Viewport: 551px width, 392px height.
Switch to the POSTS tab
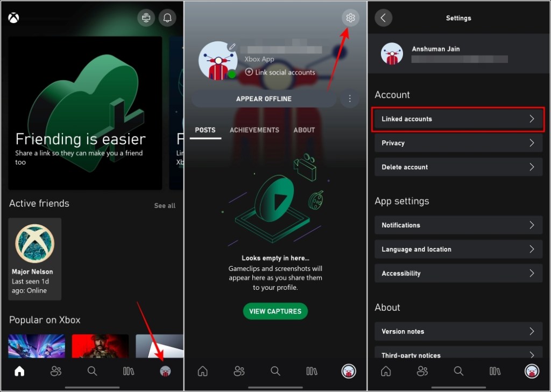[x=205, y=130]
